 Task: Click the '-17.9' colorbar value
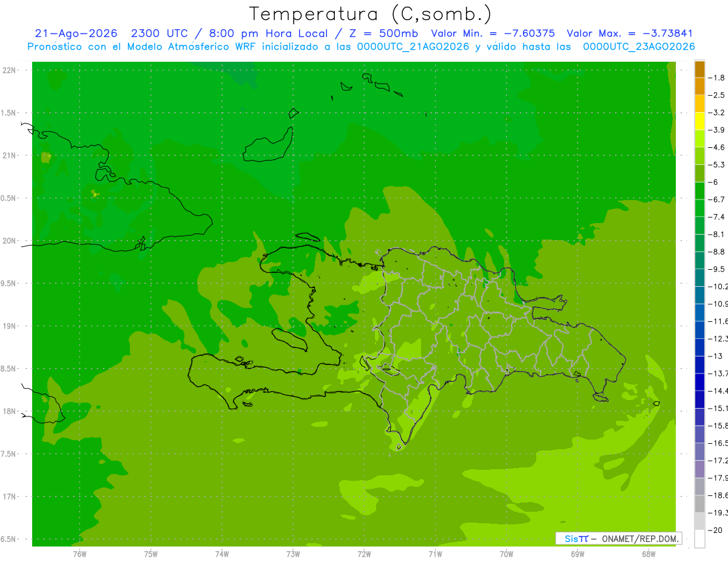(x=718, y=478)
